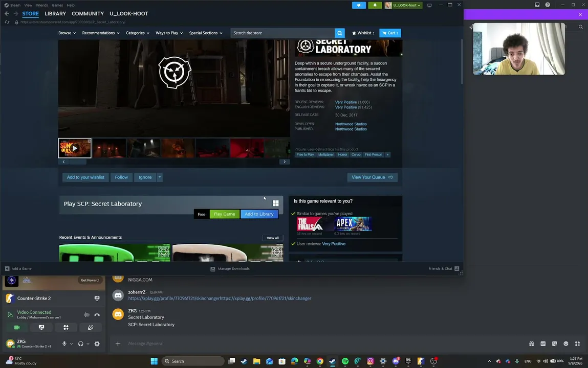Play the first trailer thumbnail
Viewport: 588px width, 368px height.
coord(75,148)
